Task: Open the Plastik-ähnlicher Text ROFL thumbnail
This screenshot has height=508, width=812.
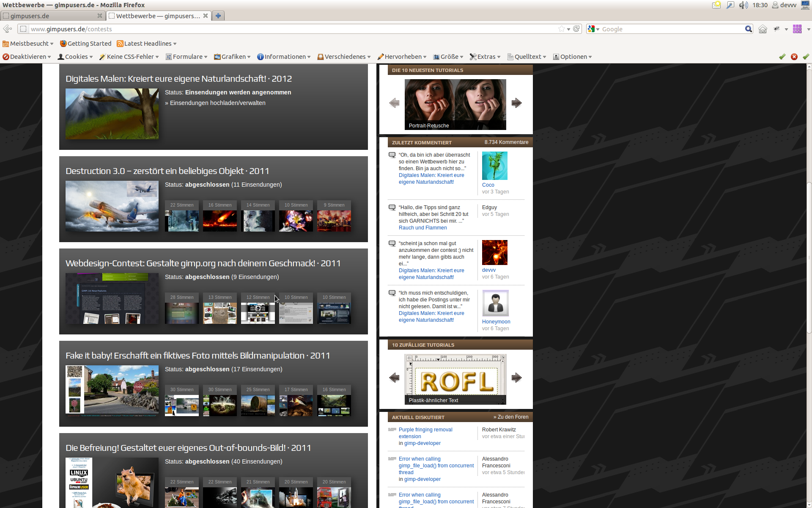Action: tap(455, 379)
